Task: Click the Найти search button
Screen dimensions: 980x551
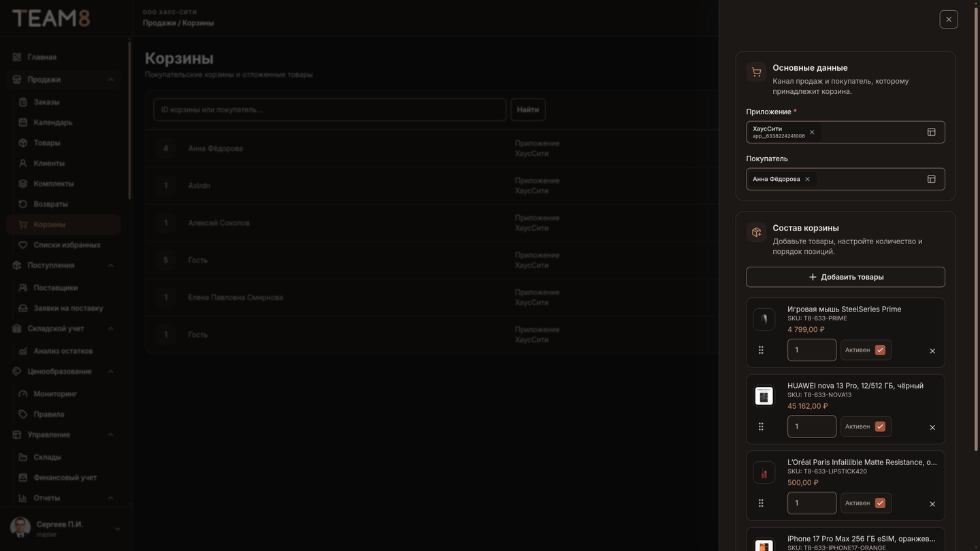Action: point(527,110)
